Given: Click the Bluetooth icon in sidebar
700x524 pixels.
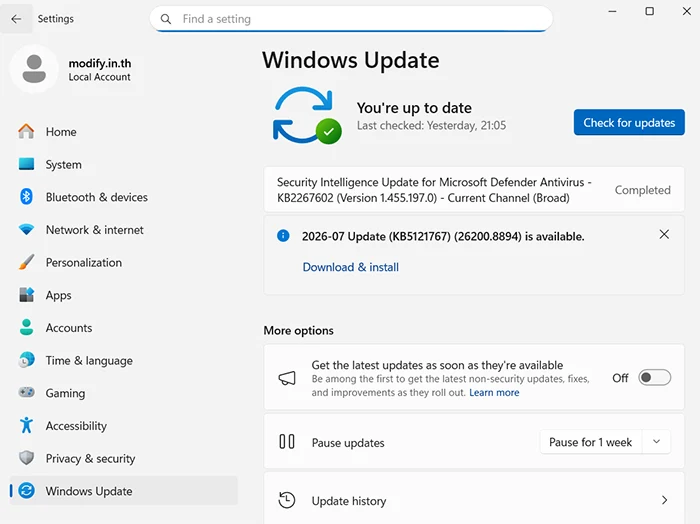Looking at the screenshot, I should (26, 197).
